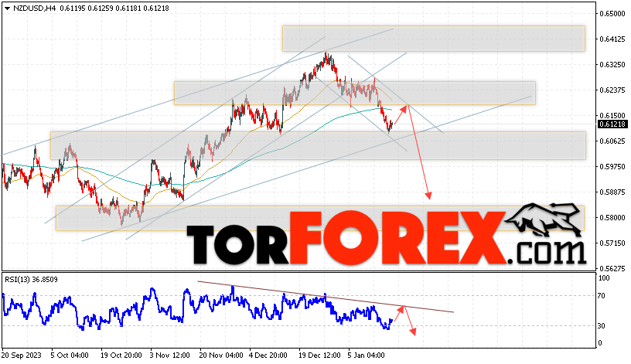The width and height of the screenshot is (631, 364).
Task: Select the 0.65000 price axis label
Action: pyautogui.click(x=612, y=14)
